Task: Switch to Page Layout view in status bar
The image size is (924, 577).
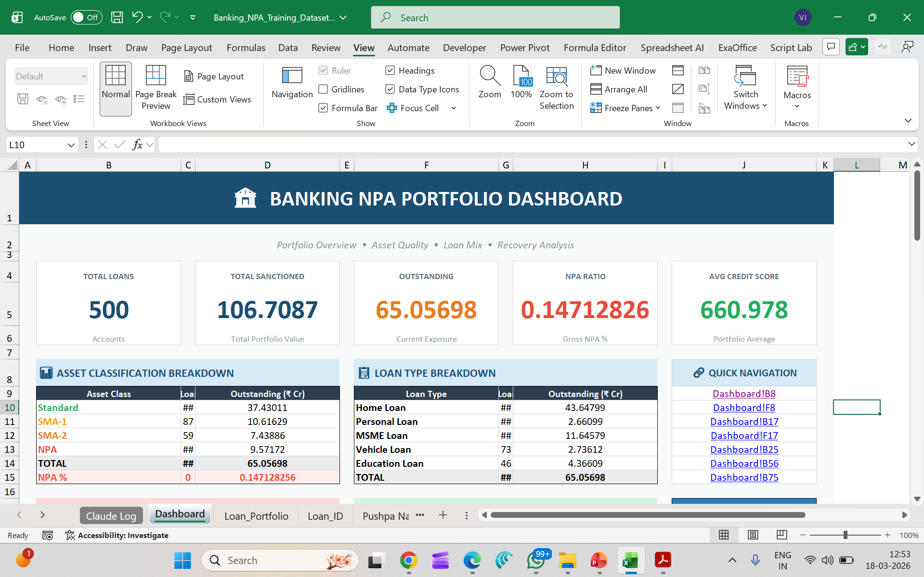Action: tap(753, 535)
